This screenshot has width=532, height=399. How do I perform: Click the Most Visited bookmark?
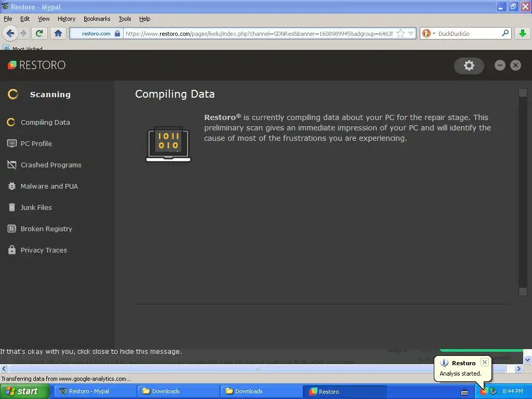pyautogui.click(x=23, y=48)
